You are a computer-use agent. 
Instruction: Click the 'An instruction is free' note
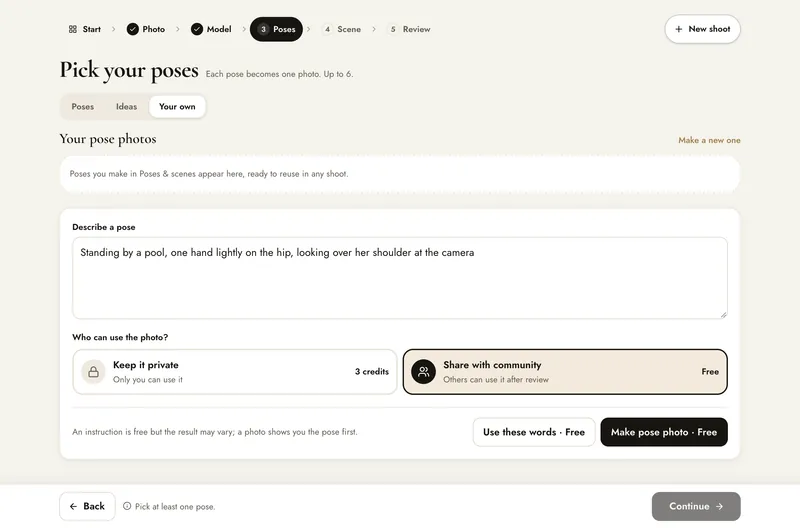[x=215, y=432]
